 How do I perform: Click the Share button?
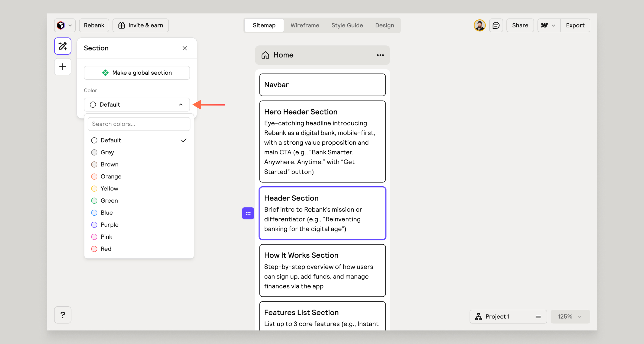pyautogui.click(x=520, y=26)
